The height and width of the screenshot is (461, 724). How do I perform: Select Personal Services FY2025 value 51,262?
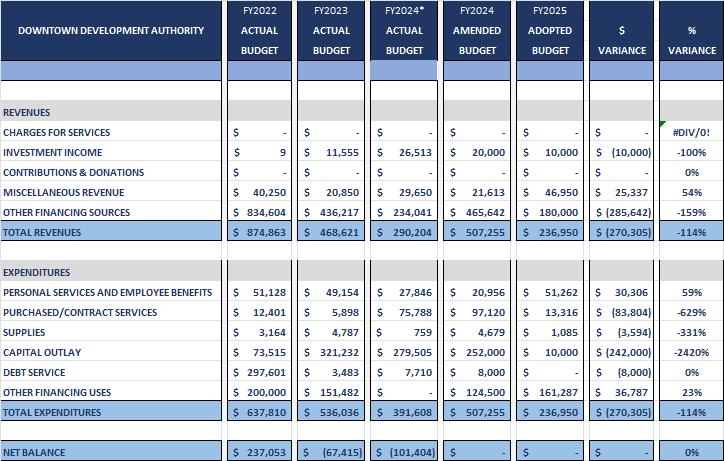[x=550, y=292]
